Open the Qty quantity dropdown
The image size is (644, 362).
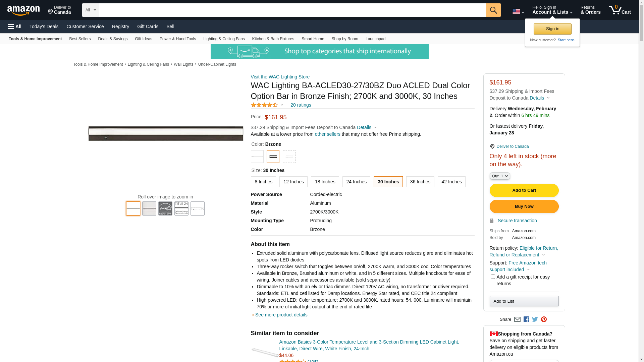(x=499, y=176)
